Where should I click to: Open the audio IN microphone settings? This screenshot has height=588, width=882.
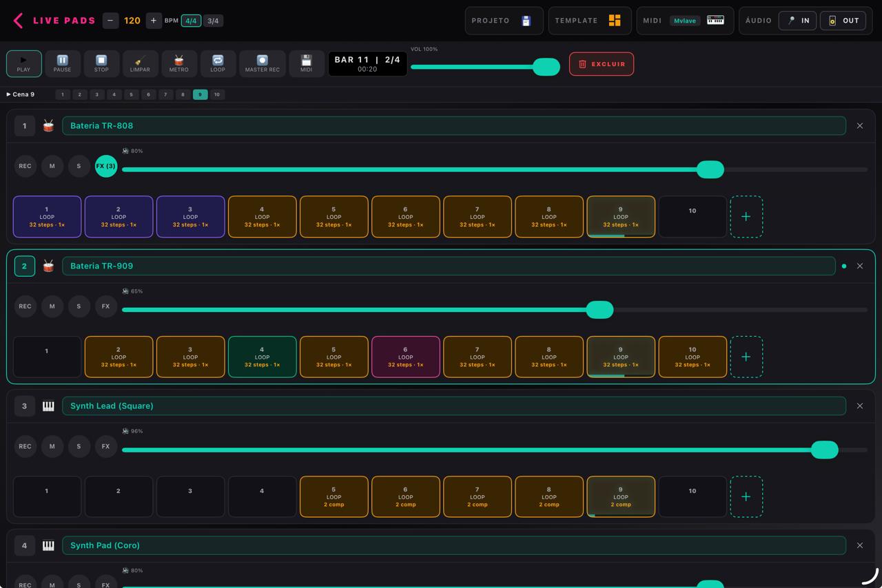click(x=797, y=21)
